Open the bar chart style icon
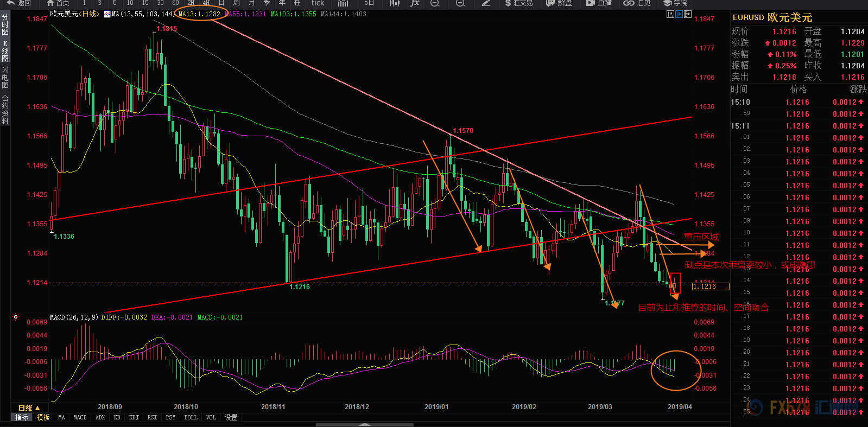868x427 pixels. (x=343, y=3)
